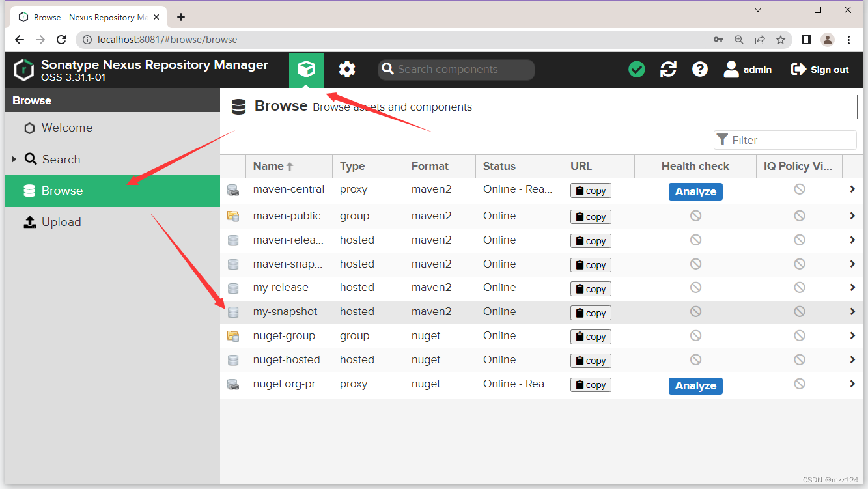This screenshot has height=489, width=868.
Task: Open my-release row chevron arrow
Action: tap(852, 288)
